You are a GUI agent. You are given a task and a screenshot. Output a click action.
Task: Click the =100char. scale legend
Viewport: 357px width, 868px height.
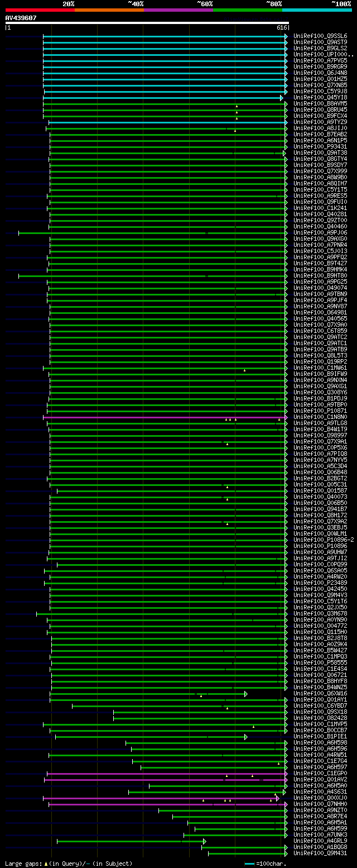coord(265,864)
